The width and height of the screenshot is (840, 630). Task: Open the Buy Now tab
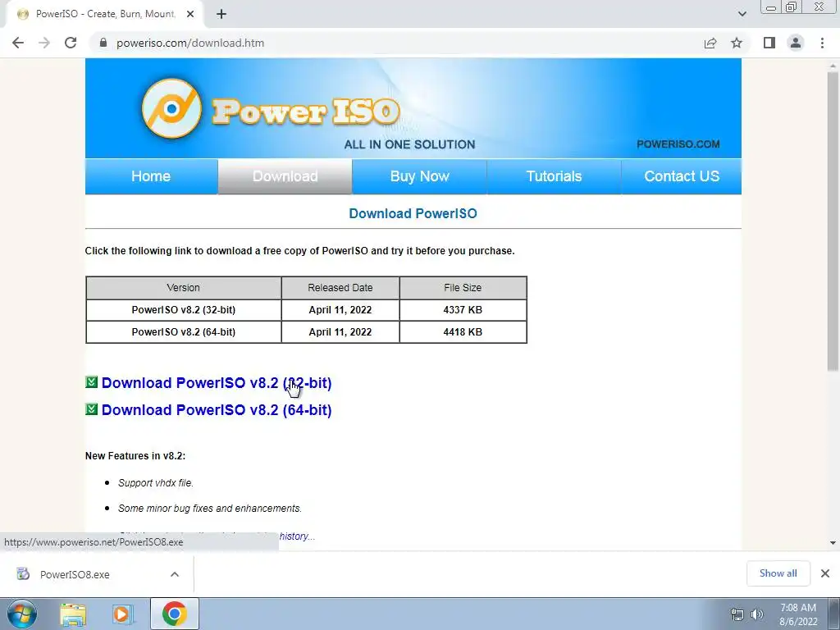click(419, 176)
